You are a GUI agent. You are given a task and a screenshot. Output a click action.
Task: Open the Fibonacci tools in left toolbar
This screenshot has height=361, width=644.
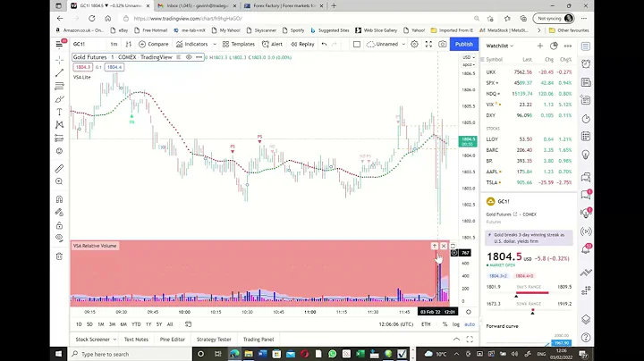[x=59, y=86]
